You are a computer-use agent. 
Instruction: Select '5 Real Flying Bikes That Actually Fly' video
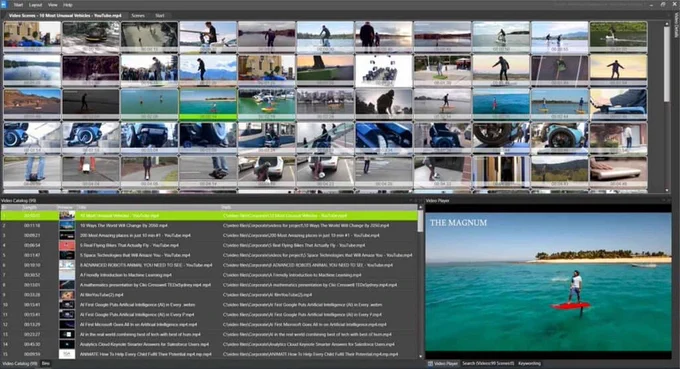pos(209,245)
